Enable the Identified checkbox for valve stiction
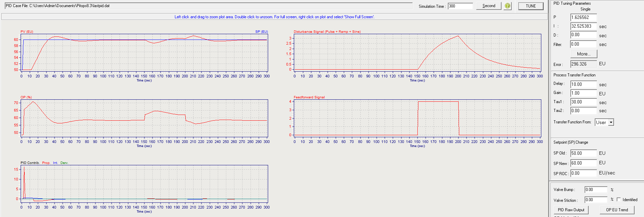This screenshot has width=644, height=217. coord(619,199)
